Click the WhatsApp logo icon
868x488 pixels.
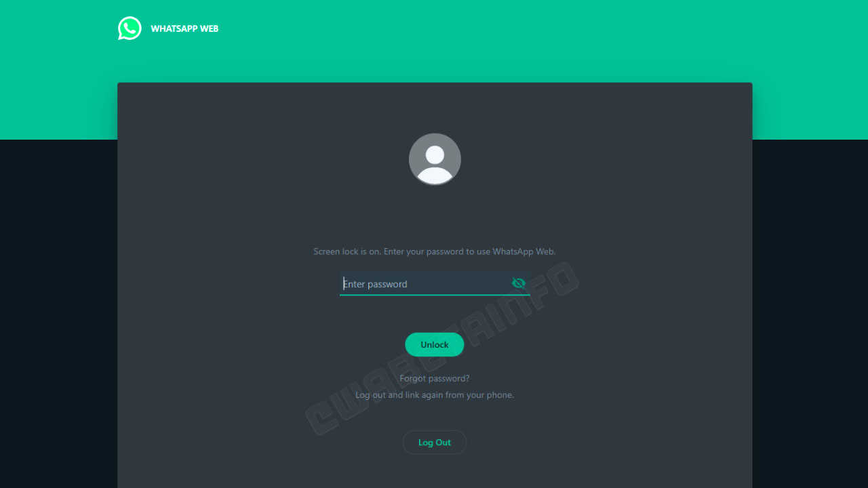(x=130, y=28)
